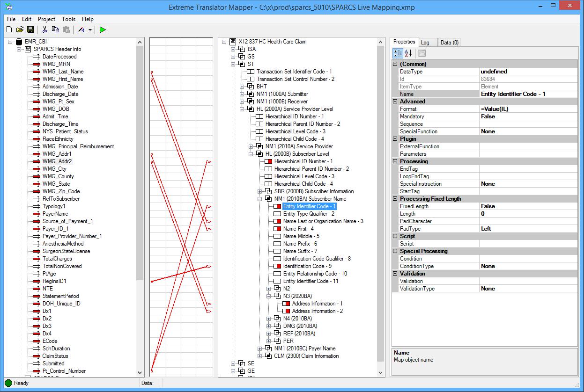Switch to Categorized property view icon

tap(397, 53)
